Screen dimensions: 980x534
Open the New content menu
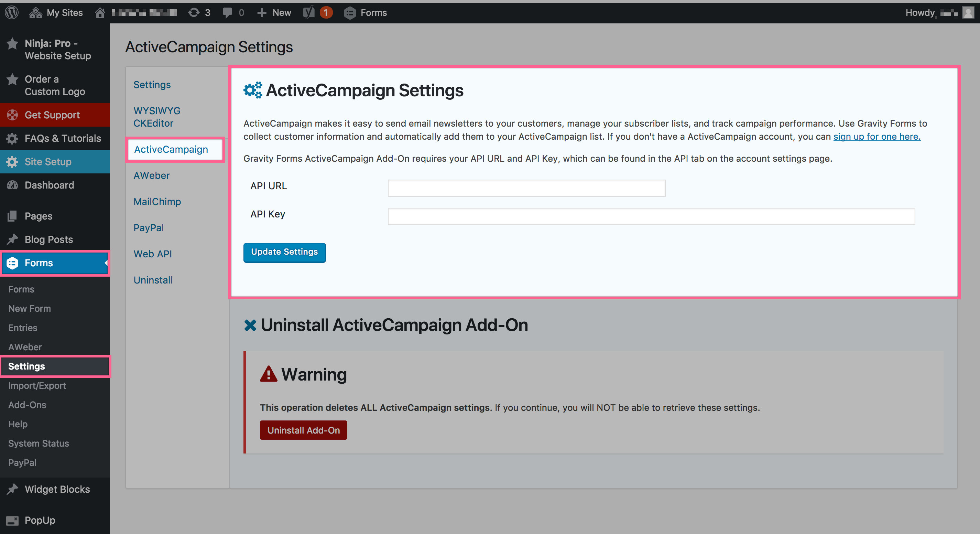point(274,13)
